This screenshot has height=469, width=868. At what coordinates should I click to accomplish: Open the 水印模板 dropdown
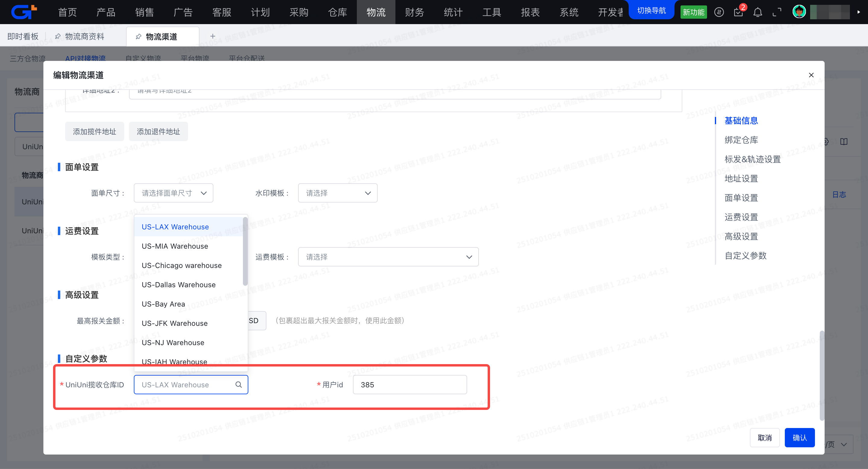pos(337,193)
